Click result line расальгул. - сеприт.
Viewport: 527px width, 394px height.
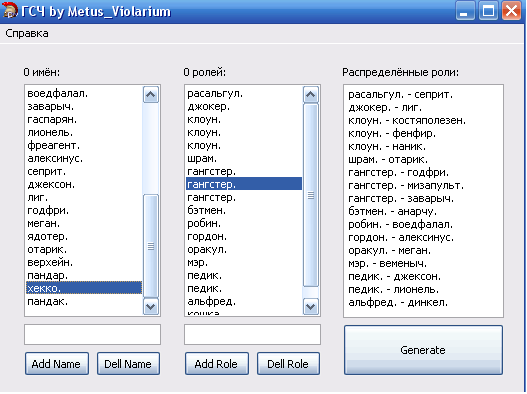400,94
